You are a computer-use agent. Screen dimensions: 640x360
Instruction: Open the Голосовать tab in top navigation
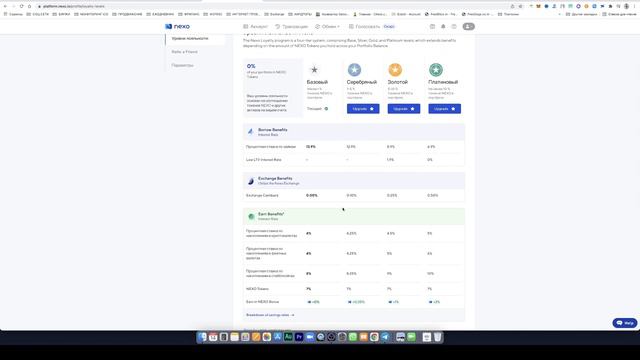[364, 27]
